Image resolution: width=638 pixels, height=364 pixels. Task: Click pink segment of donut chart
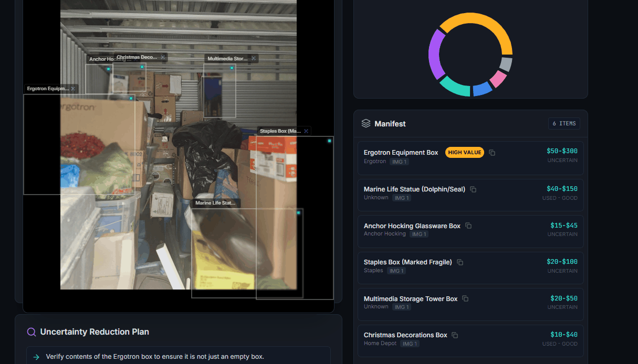pos(498,79)
